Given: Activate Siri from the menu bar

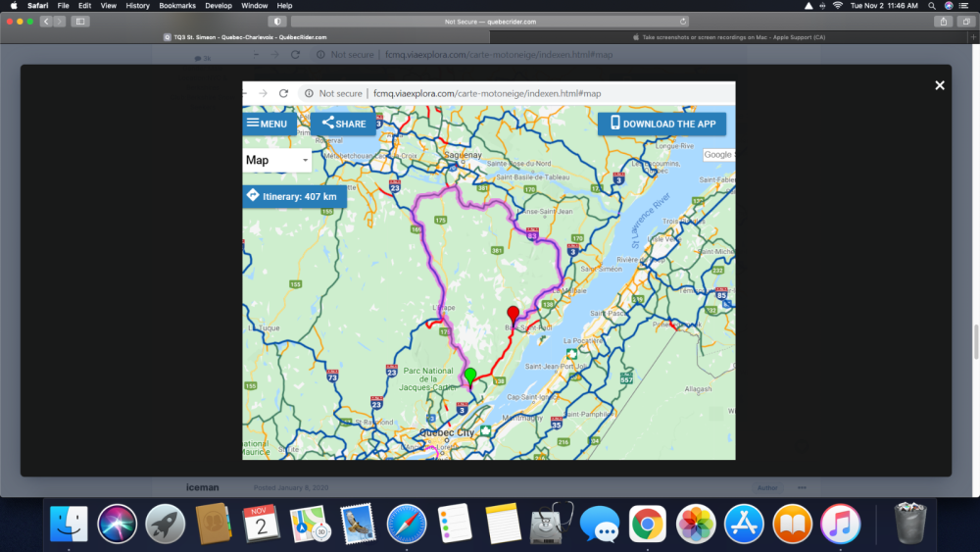Looking at the screenshot, I should (949, 6).
